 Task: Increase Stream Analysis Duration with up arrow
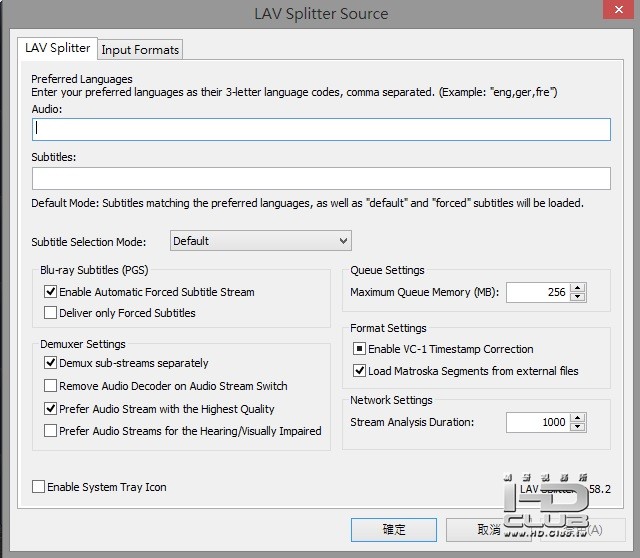click(578, 418)
